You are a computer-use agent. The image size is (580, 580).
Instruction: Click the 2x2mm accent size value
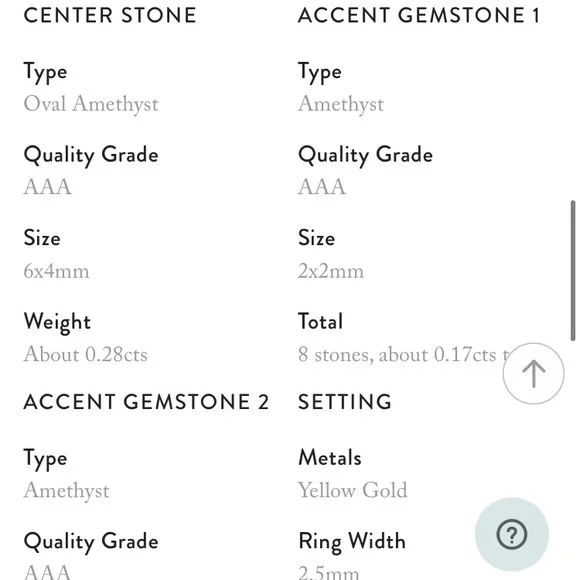click(331, 272)
